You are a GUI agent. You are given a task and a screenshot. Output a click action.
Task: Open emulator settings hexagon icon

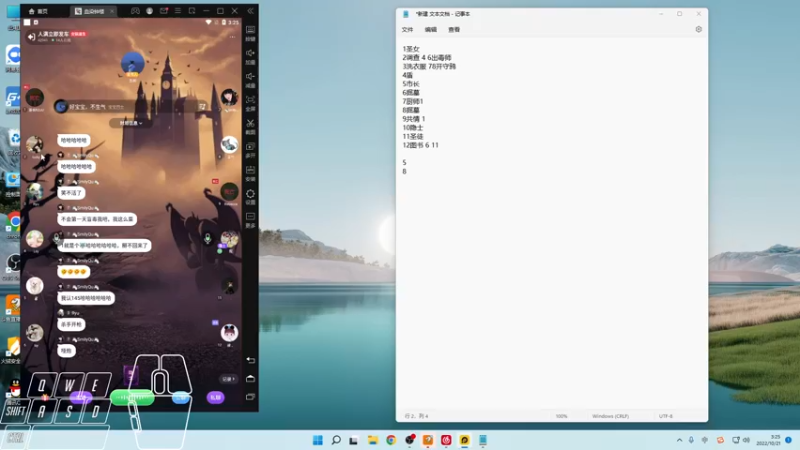pyautogui.click(x=251, y=196)
